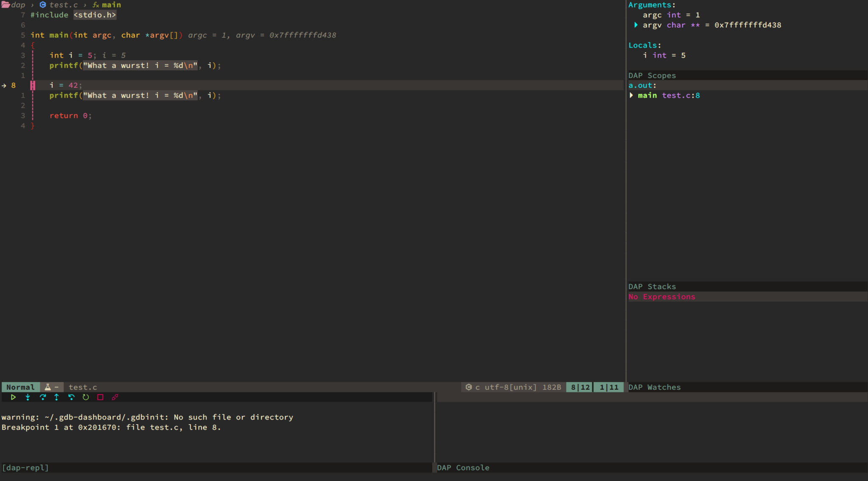Step out using the up arrow icon
The height and width of the screenshot is (481, 868).
point(57,397)
